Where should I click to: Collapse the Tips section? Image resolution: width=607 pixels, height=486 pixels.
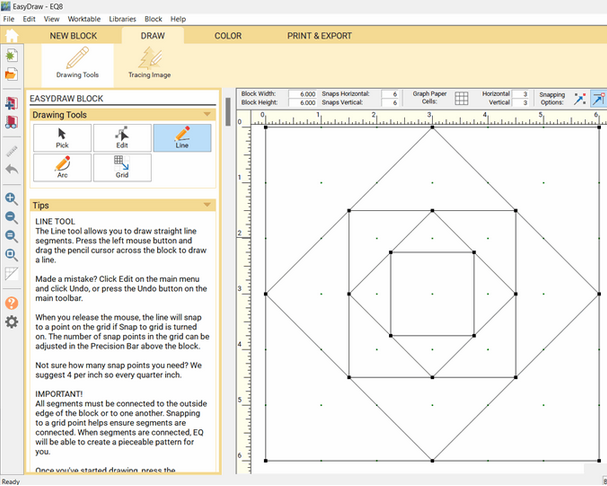(x=207, y=205)
